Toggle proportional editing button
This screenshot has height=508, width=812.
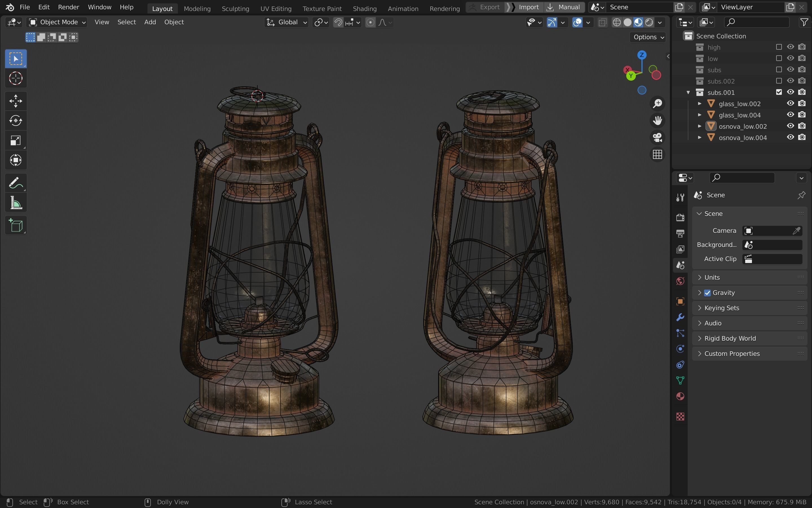370,23
